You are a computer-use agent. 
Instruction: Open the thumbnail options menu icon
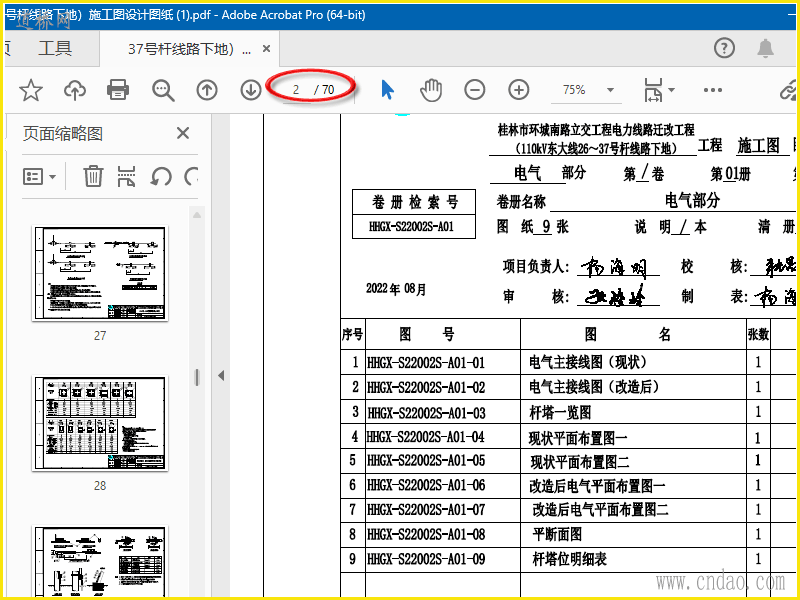tap(39, 177)
